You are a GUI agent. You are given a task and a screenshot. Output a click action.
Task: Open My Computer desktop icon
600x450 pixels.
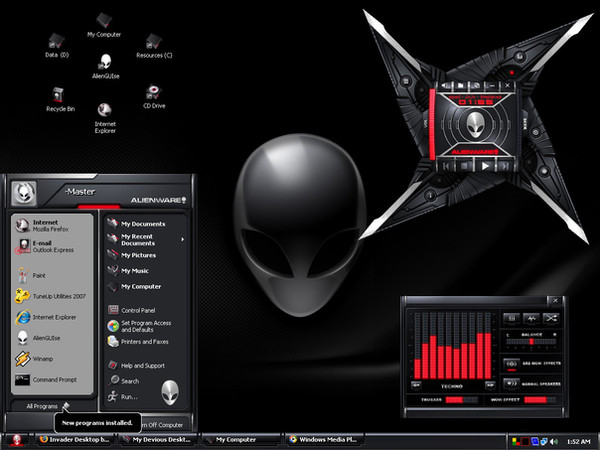tap(104, 25)
